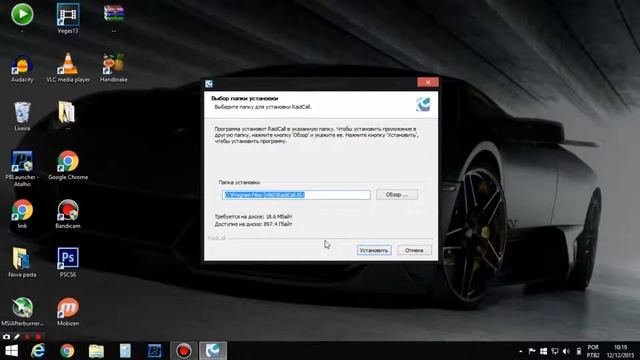Click the Установить install button
Image resolution: width=640 pixels, height=360 pixels.
[374, 250]
